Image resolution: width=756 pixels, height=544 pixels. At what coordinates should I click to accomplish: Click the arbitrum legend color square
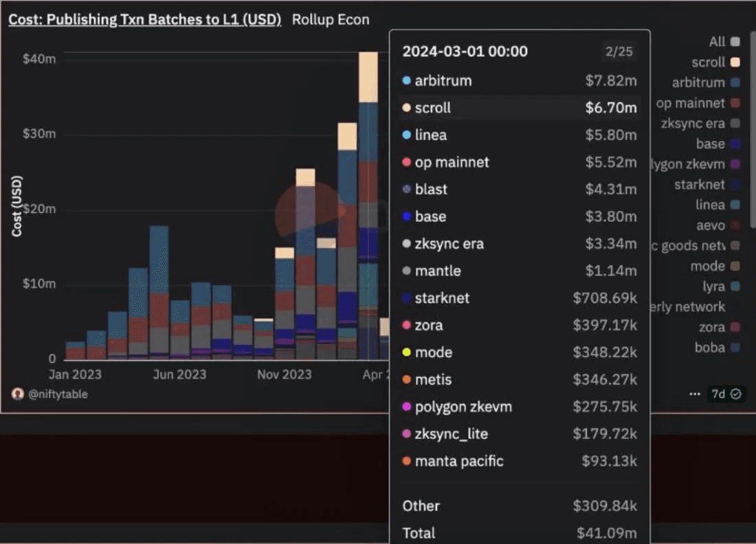735,83
